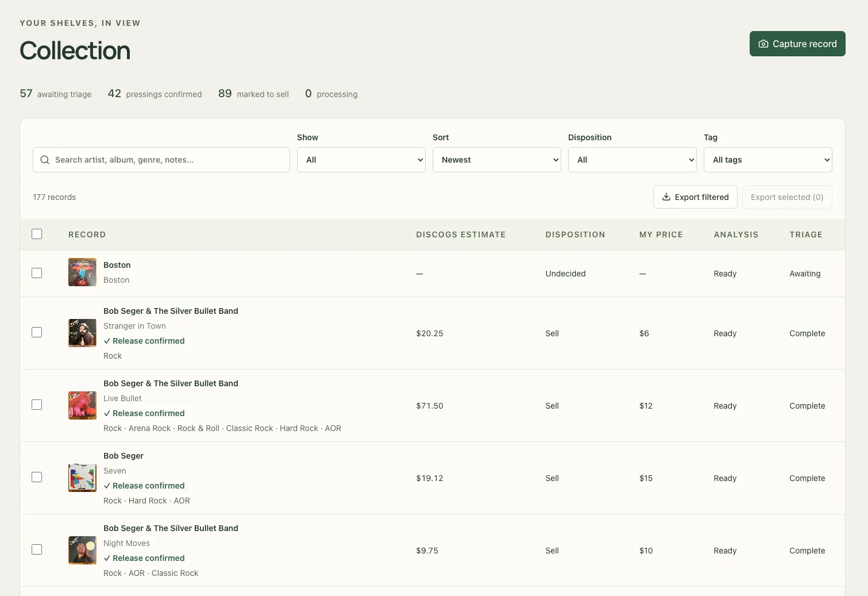Viewport: 868px width, 596px height.
Task: Click the camera icon on Capture record
Action: coord(763,44)
